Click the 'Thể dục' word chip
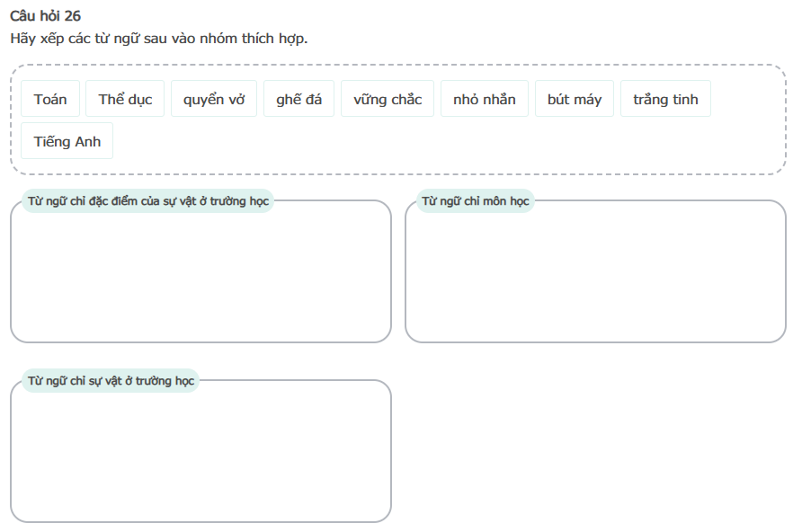This screenshot has width=793, height=532. 125,99
